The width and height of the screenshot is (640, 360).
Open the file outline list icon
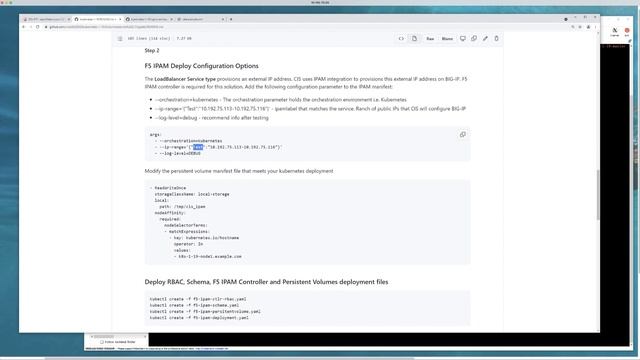[120, 38]
